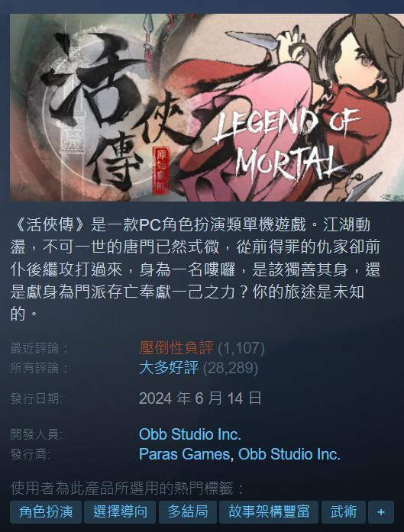Click the release date 2024 年 6 月 14 日
The height and width of the screenshot is (532, 404).
[x=200, y=398]
